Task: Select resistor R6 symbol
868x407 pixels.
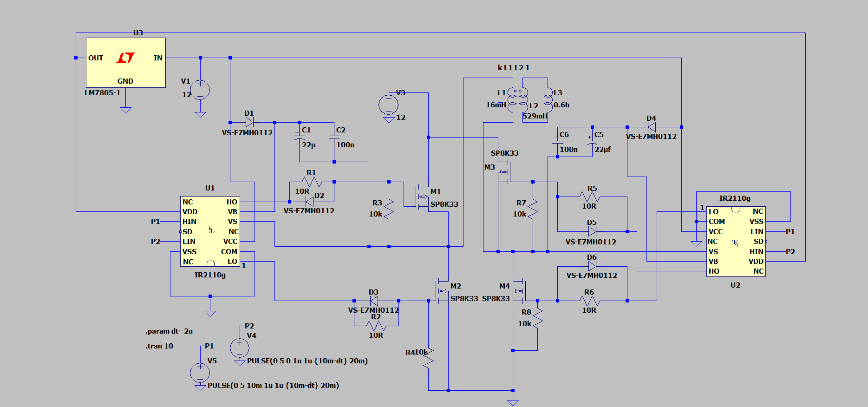Action: tap(590, 301)
